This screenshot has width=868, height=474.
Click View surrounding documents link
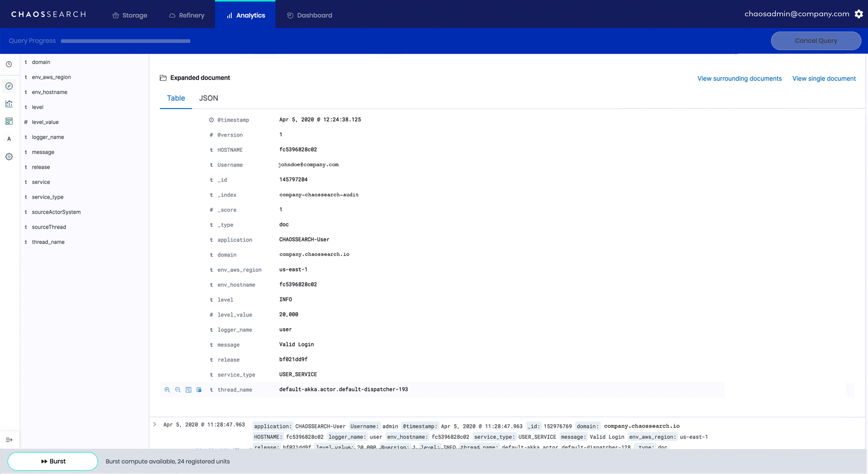739,79
